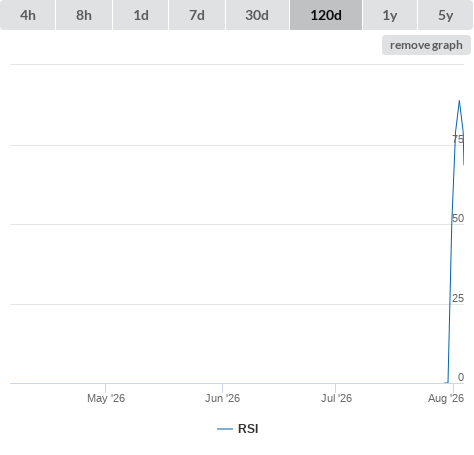Switch to the 1y time range
This screenshot has height=455, width=474.
pos(390,15)
